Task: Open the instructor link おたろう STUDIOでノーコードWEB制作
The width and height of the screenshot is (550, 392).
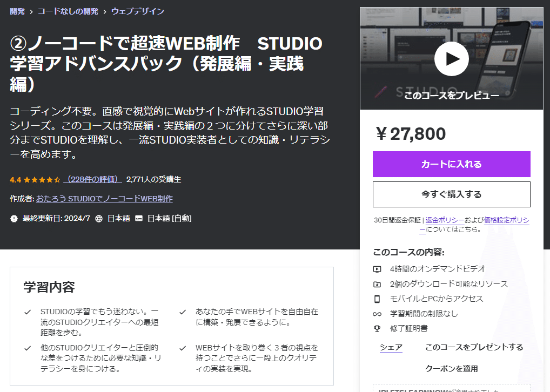Action: (x=106, y=199)
